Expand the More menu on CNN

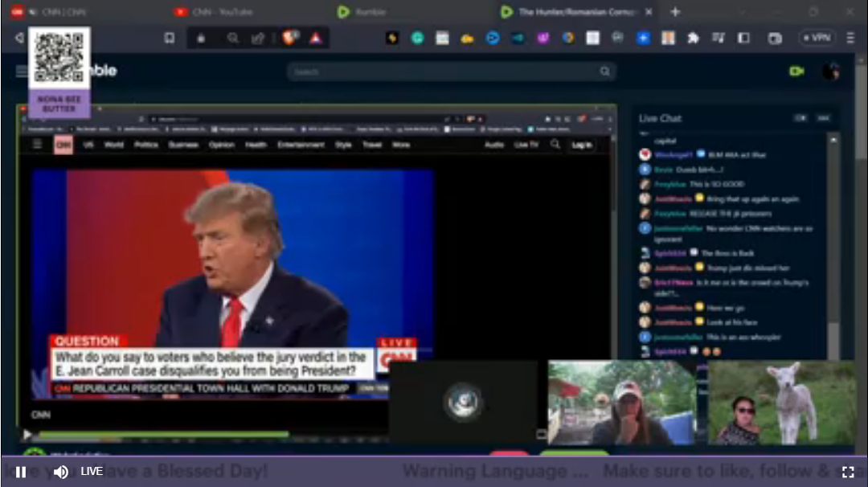pos(401,145)
